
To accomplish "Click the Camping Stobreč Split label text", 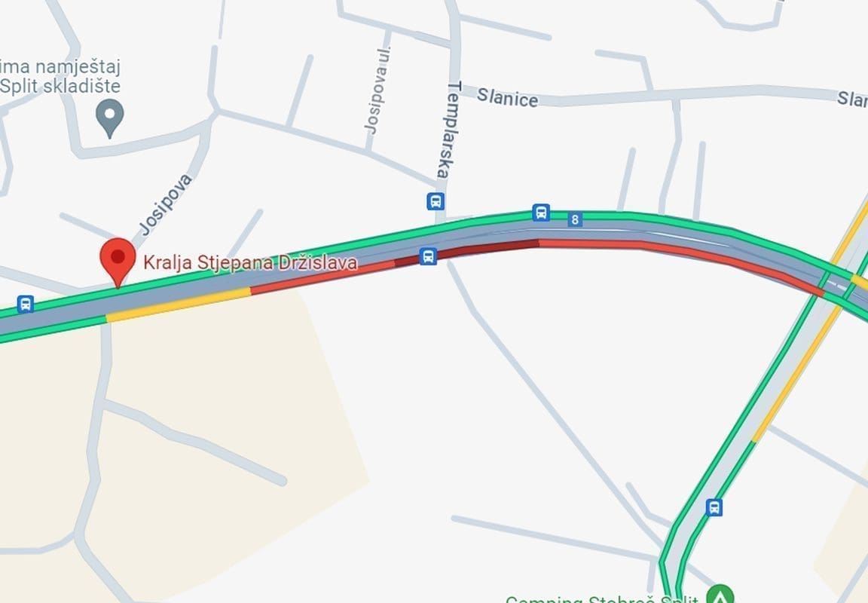I will 602,598.
